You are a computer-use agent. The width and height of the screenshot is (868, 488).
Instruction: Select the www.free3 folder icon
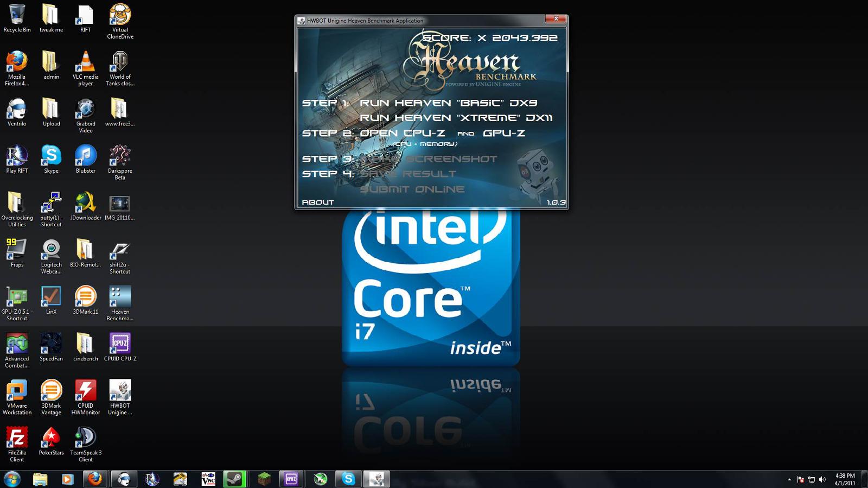tap(120, 112)
